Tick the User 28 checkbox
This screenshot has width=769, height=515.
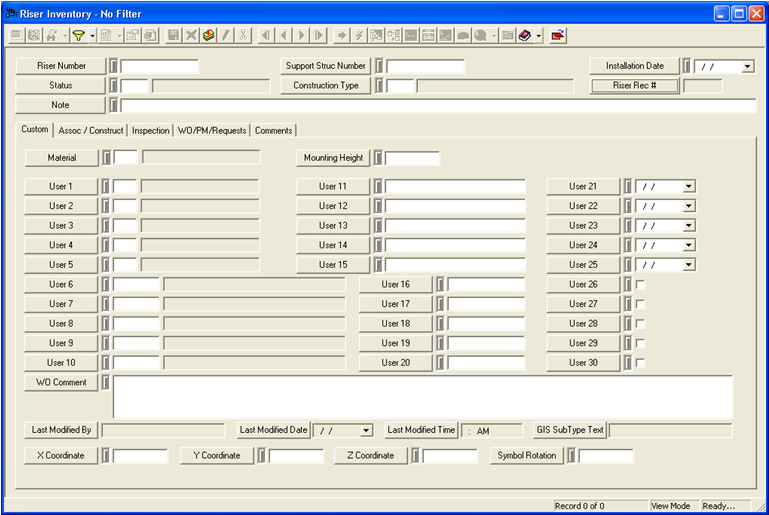pos(640,324)
